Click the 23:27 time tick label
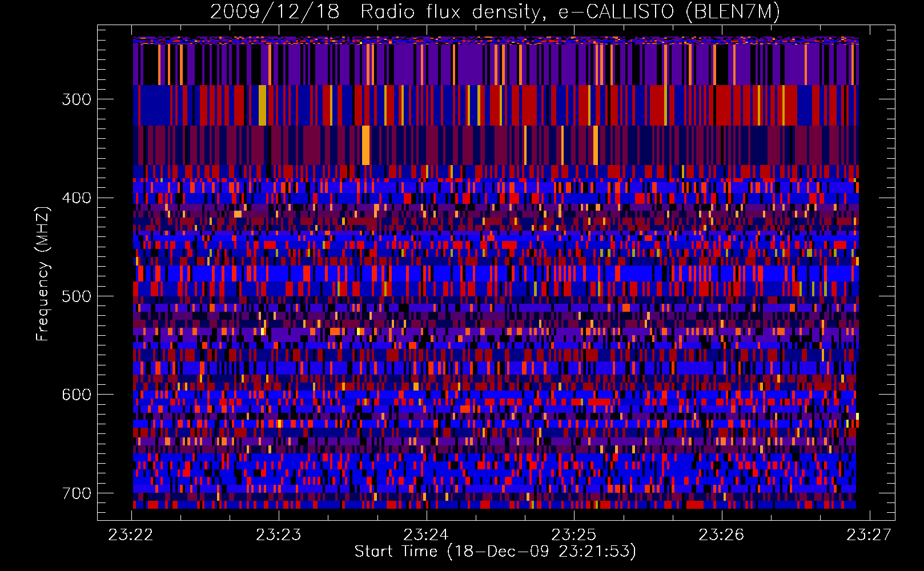 (x=869, y=534)
